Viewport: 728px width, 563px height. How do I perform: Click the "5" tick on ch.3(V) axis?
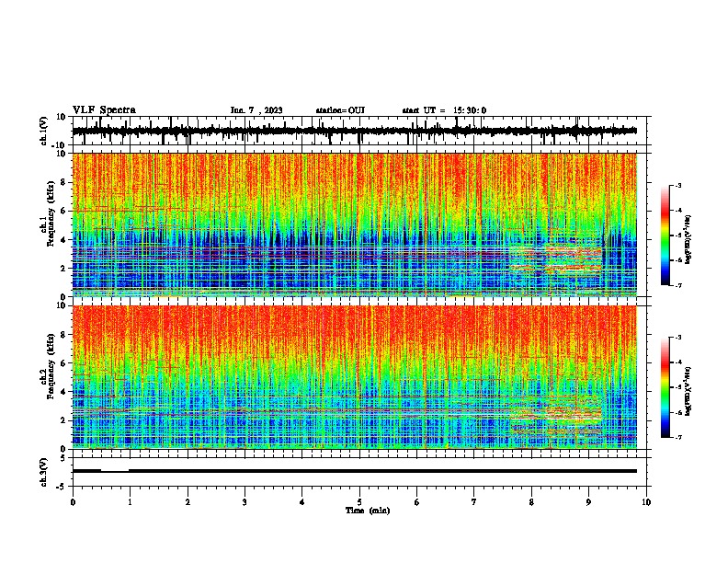[x=64, y=458]
